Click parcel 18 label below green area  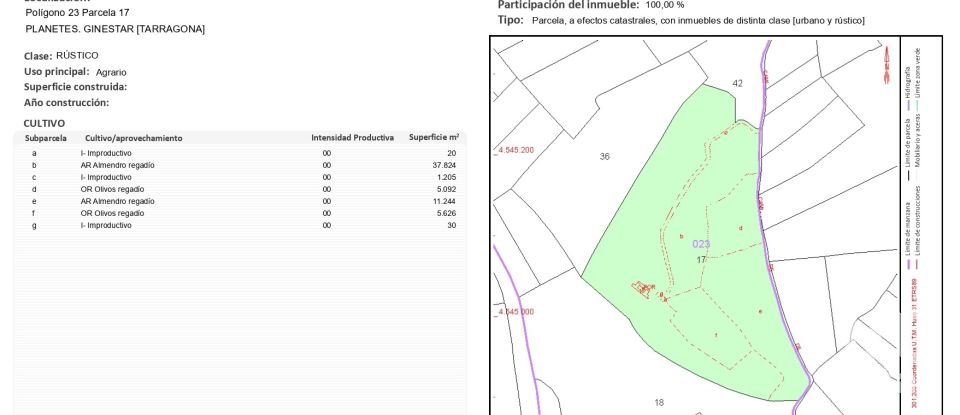tap(658, 403)
